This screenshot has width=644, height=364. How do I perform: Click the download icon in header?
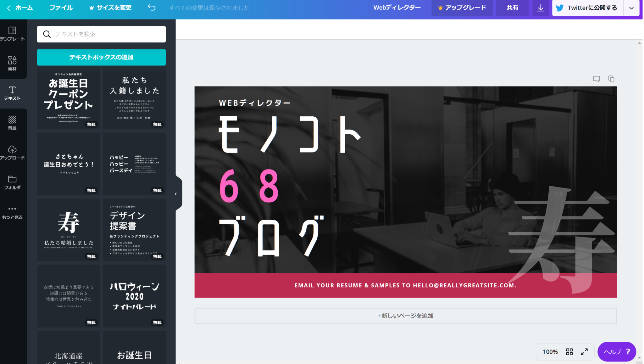click(540, 8)
